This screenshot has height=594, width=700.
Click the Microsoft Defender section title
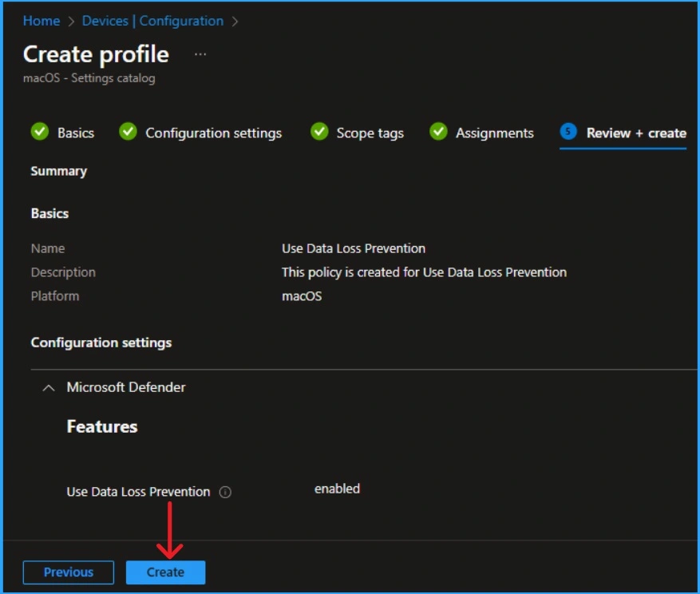[126, 387]
